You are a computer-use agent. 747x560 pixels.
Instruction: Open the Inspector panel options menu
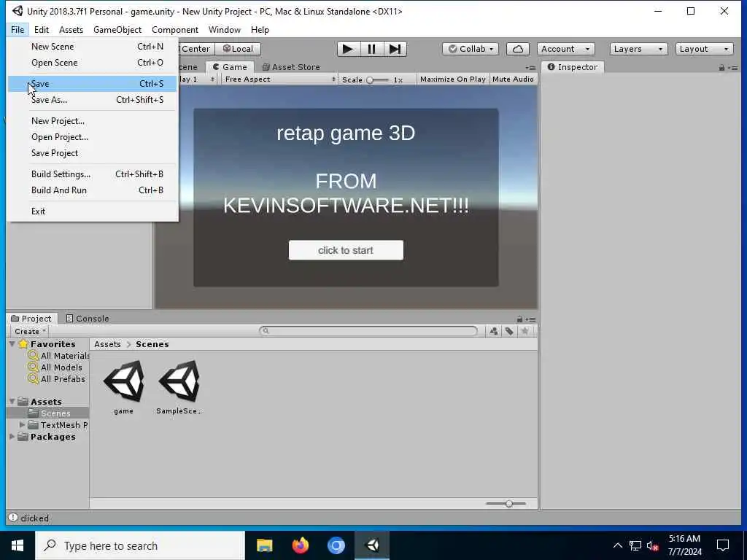(x=733, y=68)
